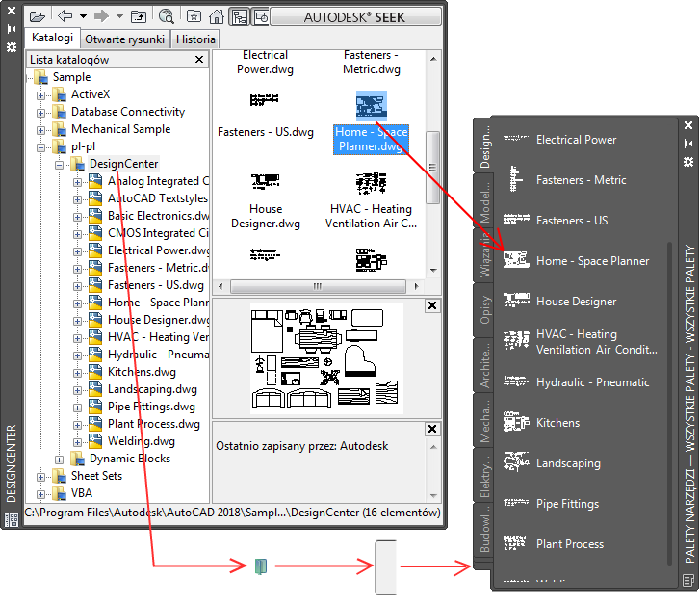Click the Home - Space Planner.dwg thumbnail icon
This screenshot has height=605, width=700.
coord(372,106)
